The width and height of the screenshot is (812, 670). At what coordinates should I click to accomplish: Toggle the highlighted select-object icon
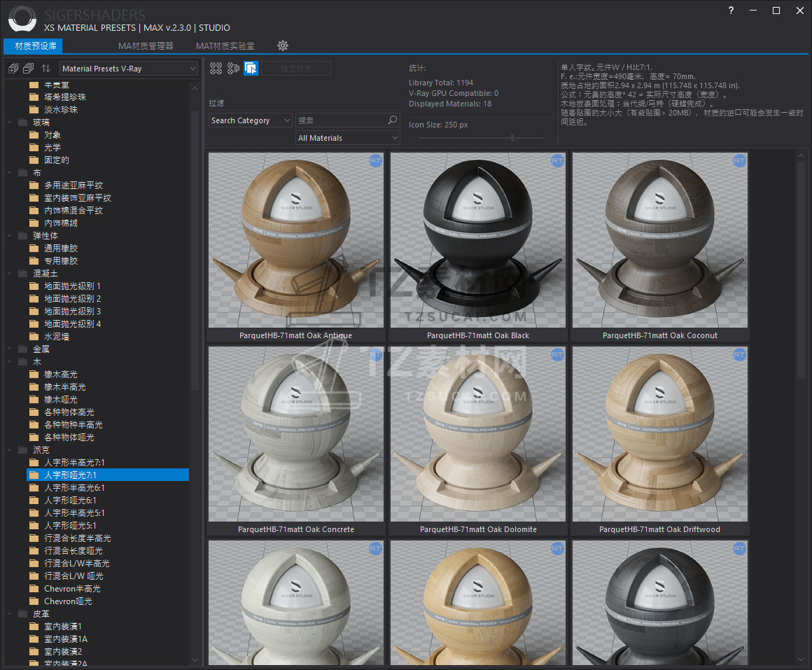click(x=251, y=68)
